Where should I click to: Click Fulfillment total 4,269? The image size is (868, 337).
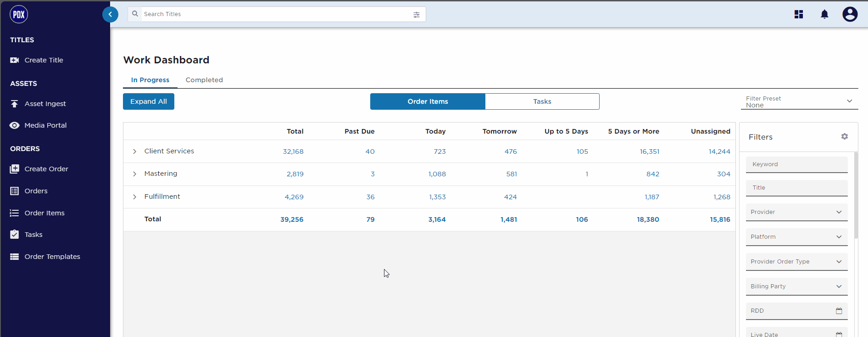[x=294, y=197]
